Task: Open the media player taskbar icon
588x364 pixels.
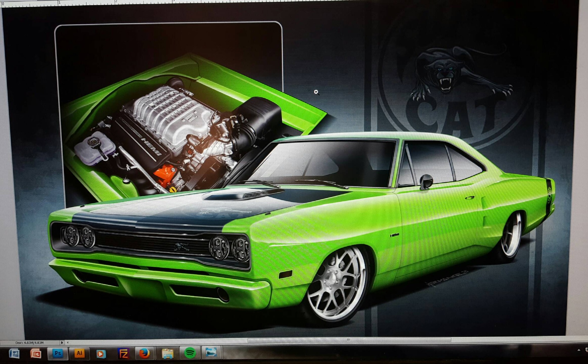Action: (101, 353)
